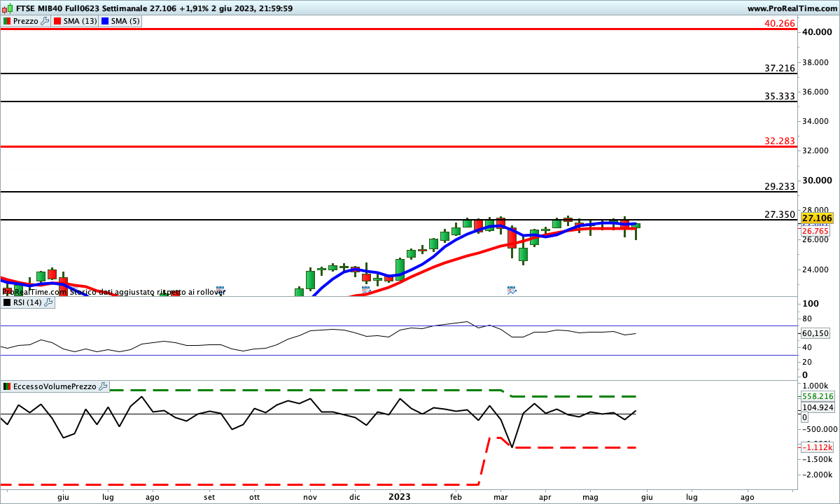Screen dimensions: 840x504
Task: Select the EccessoVolumePrezzo indicator label
Action: coord(56,386)
